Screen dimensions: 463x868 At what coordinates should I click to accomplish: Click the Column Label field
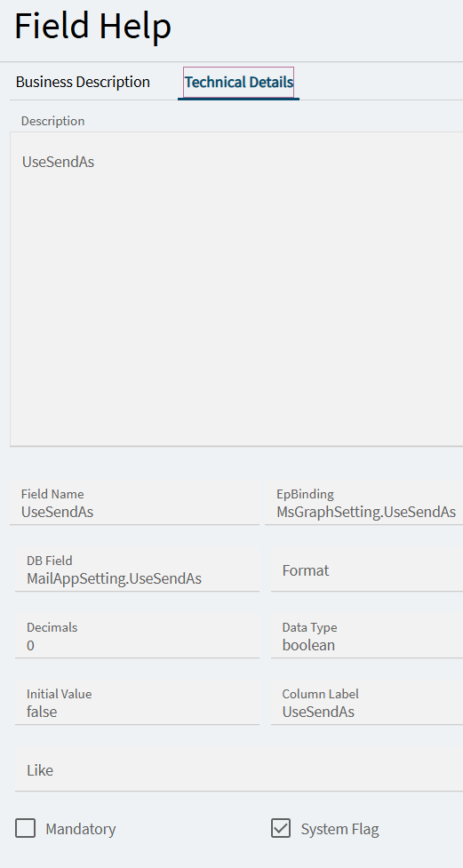pyautogui.click(x=367, y=702)
